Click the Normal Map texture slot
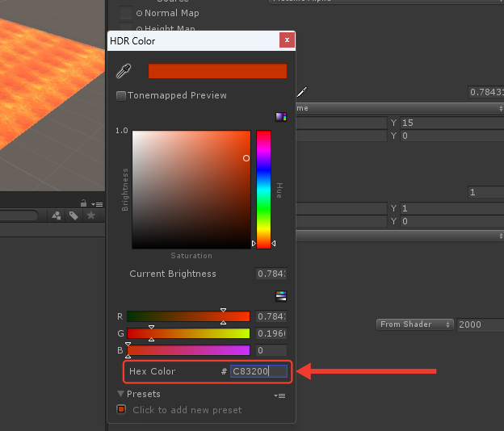 (126, 13)
